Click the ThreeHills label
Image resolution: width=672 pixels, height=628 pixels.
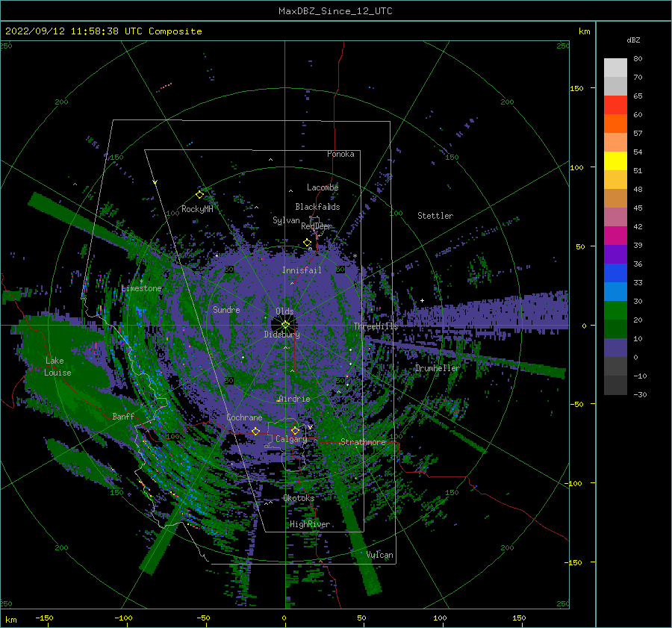tap(376, 326)
